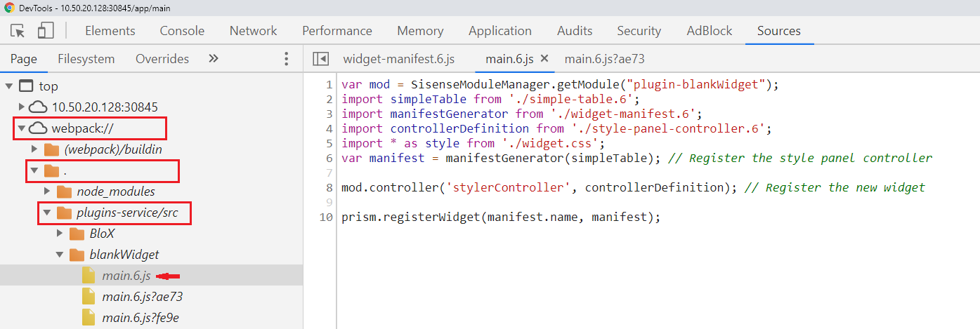Viewport: 980px width, 329px height.
Task: Open main.6.js?ae73 file in tree
Action: point(142,297)
